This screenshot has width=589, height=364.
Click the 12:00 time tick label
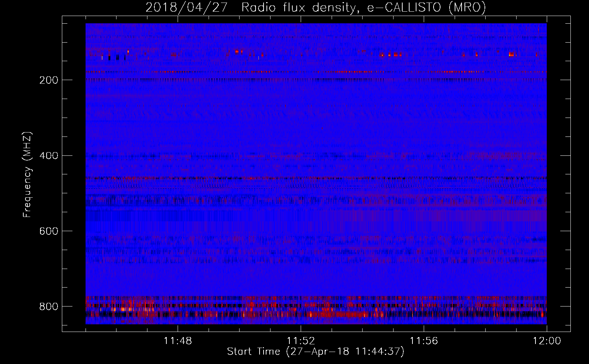tap(547, 341)
